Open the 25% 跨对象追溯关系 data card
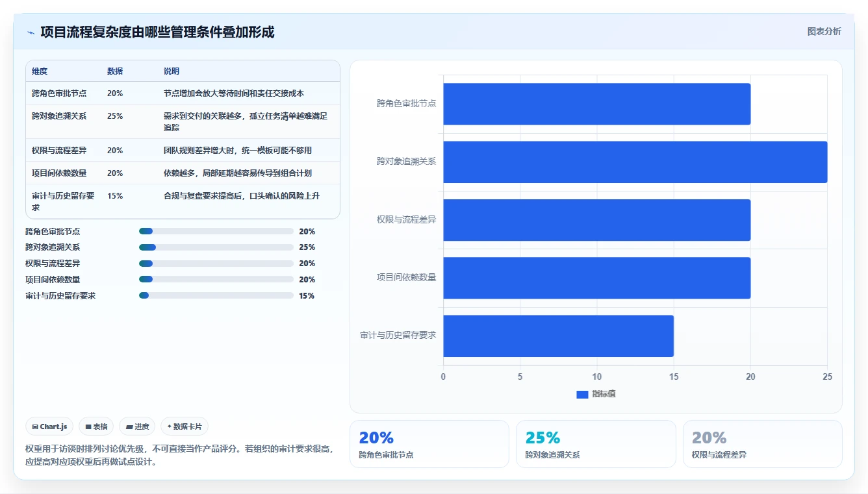Viewport: 868px width, 494px height. (x=596, y=444)
